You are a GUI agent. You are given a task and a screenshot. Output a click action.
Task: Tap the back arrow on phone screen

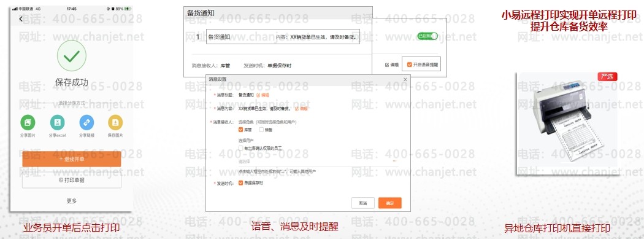click(21, 19)
